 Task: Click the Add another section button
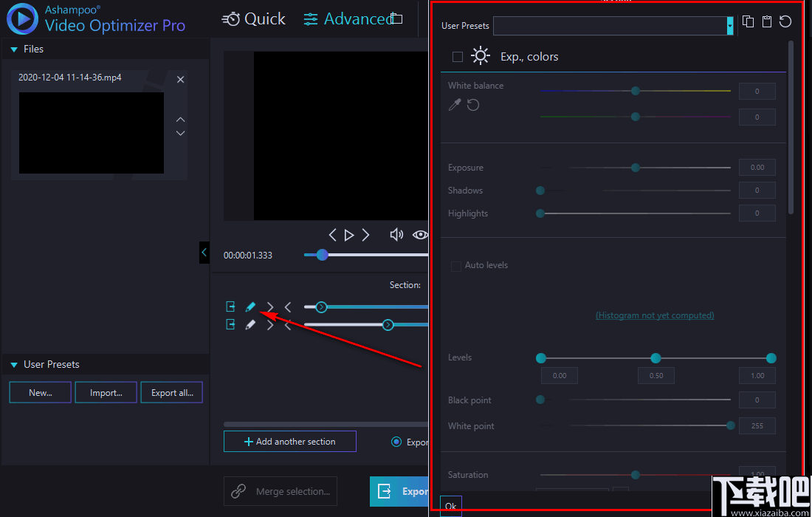pyautogui.click(x=289, y=441)
